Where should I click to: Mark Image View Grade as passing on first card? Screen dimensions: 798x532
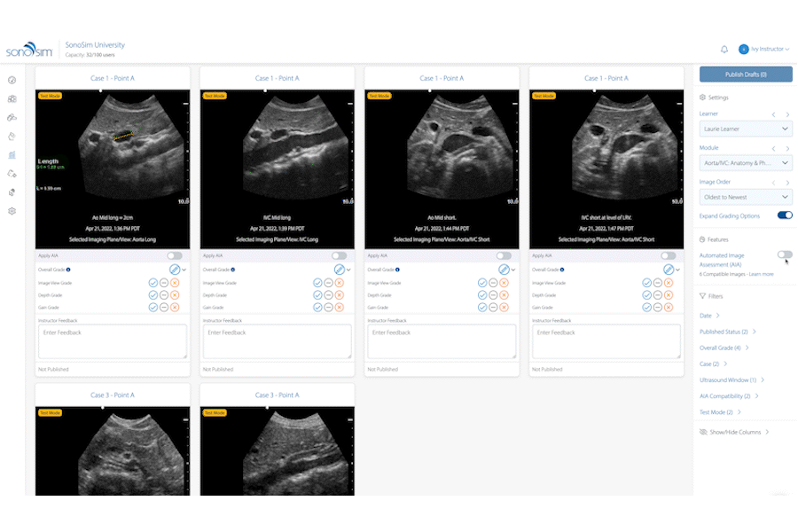153,282
